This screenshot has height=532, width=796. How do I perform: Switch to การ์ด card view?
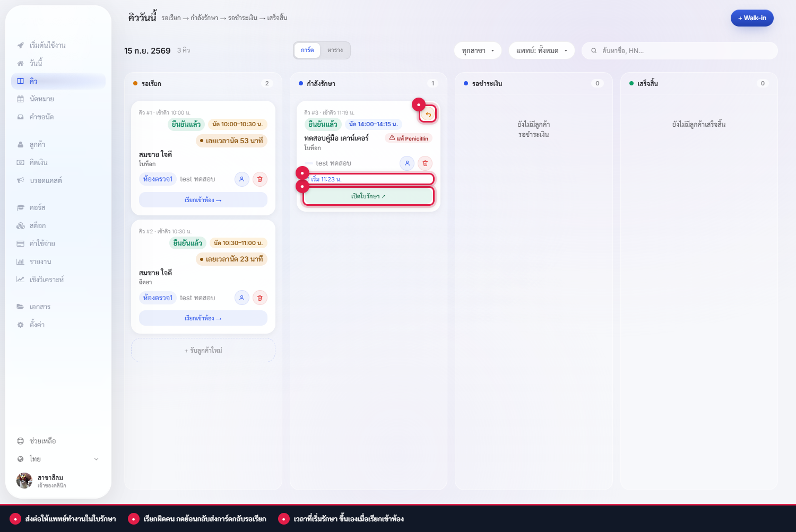click(x=307, y=50)
